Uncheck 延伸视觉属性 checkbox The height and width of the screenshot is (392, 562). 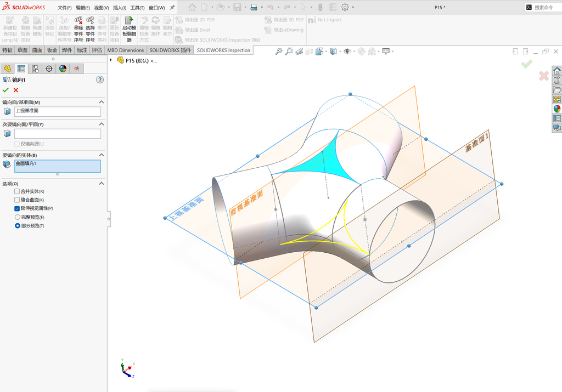[17, 208]
